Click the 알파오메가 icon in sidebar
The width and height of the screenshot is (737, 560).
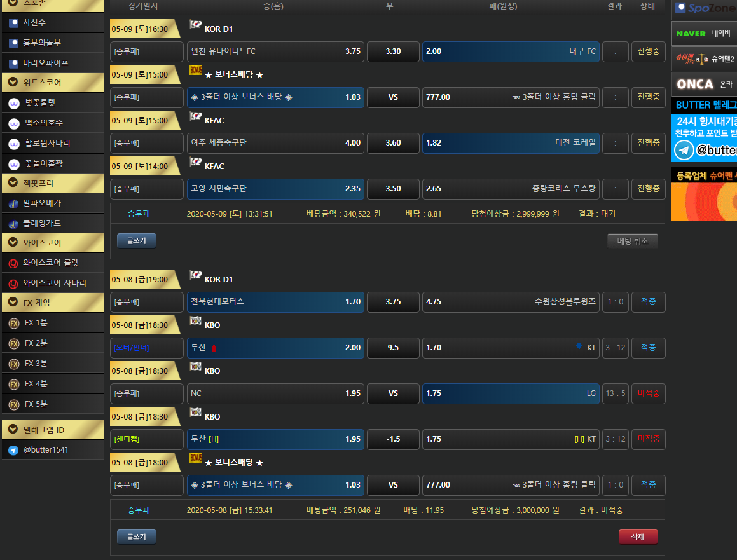tap(13, 203)
